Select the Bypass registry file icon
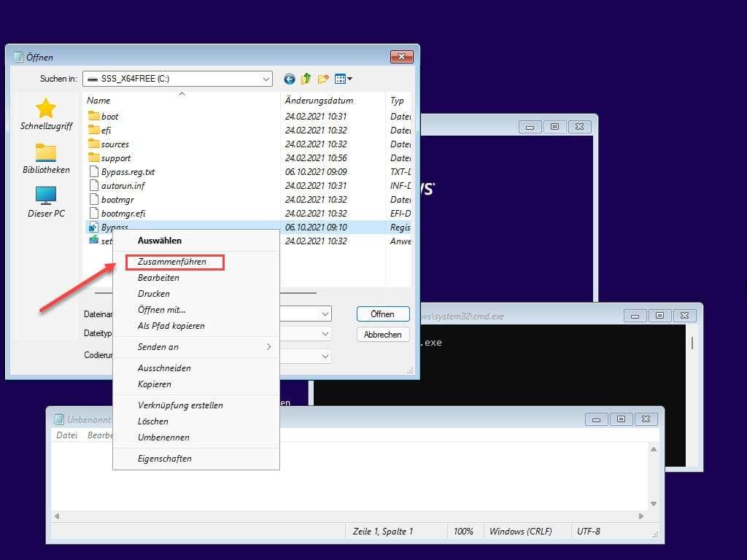Screen dimensions: 747x560 point(93,227)
